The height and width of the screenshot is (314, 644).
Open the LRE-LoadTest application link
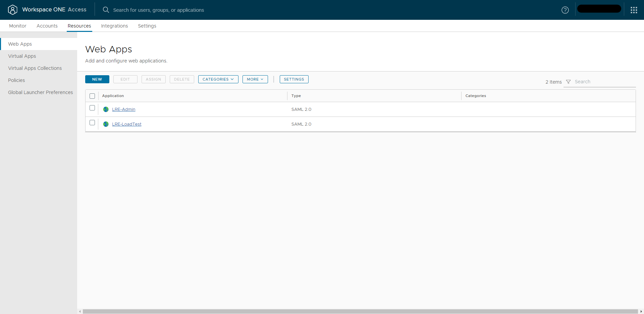click(127, 124)
